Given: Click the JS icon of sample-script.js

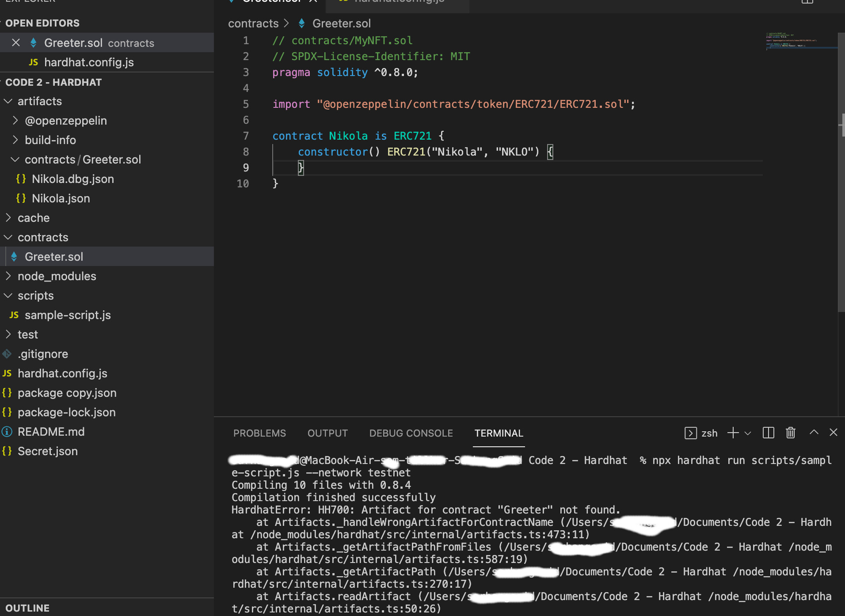Looking at the screenshot, I should pos(14,315).
